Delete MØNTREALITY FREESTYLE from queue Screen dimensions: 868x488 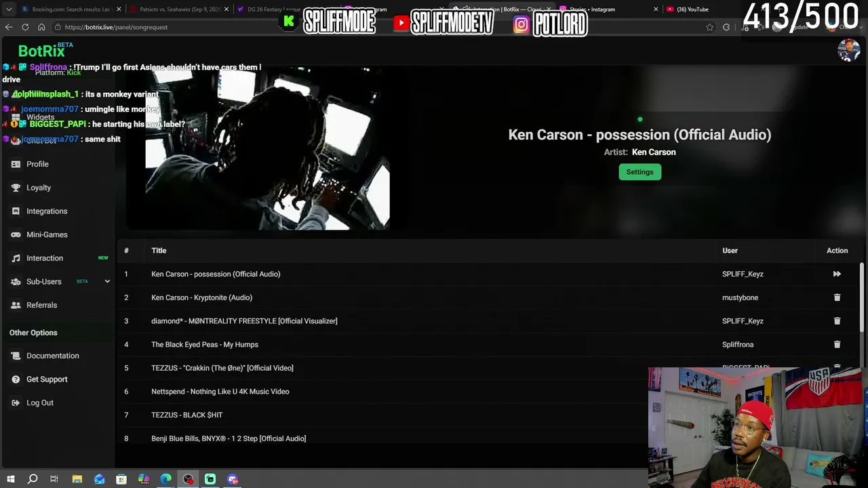click(x=837, y=321)
